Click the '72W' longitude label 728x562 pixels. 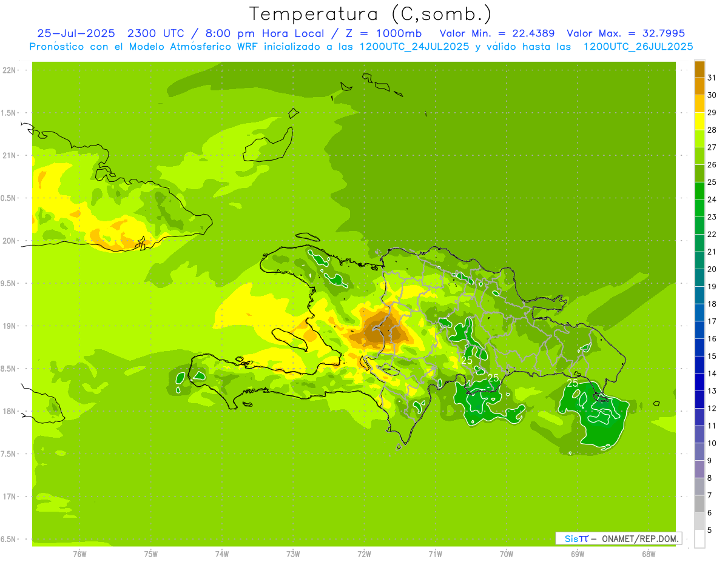[x=364, y=554]
